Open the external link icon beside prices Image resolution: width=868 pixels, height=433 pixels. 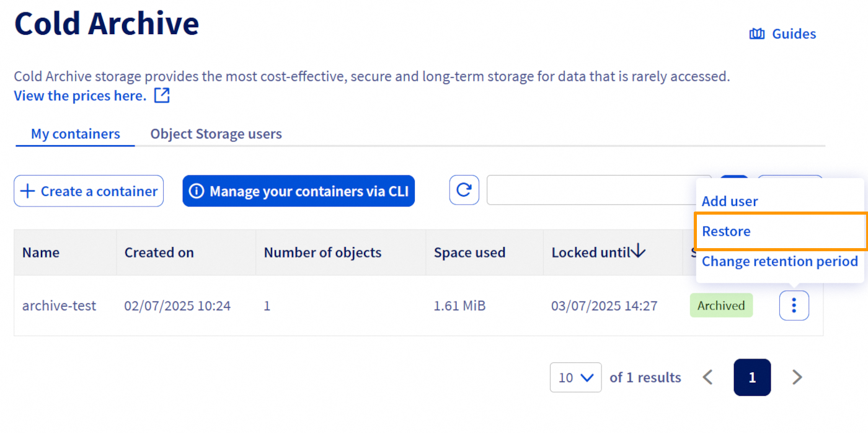click(x=161, y=96)
